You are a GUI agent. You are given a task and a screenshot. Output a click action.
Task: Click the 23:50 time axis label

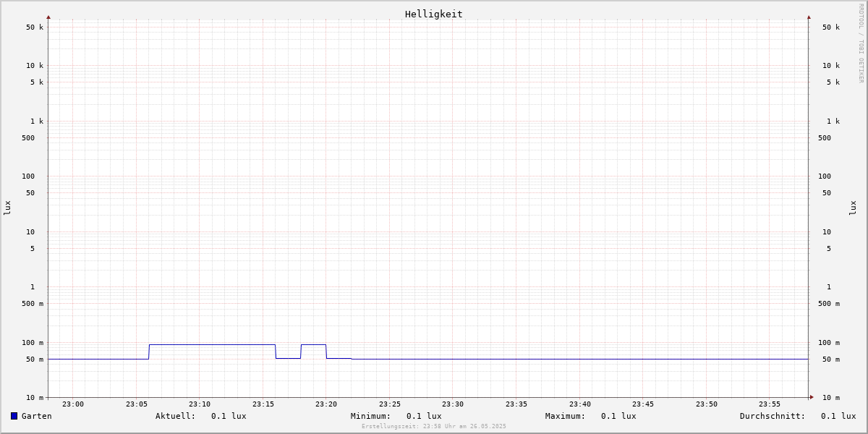[707, 404]
